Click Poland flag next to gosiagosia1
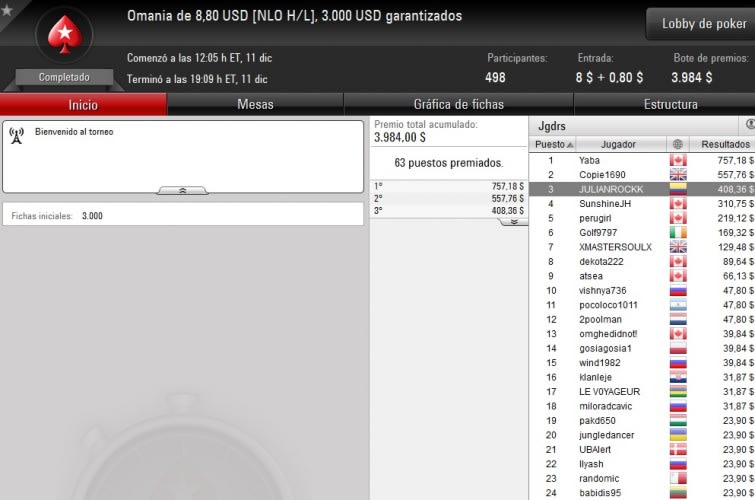The width and height of the screenshot is (755, 500). click(678, 348)
